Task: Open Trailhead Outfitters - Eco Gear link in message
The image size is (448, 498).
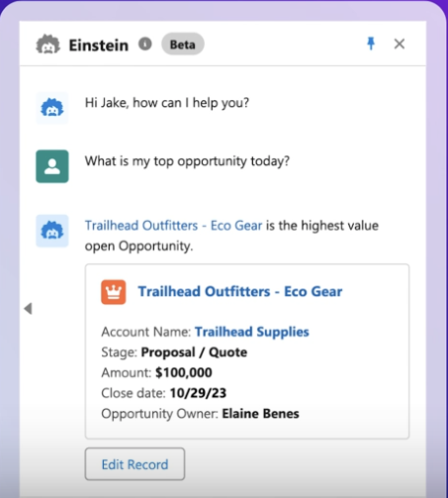Action: (174, 226)
